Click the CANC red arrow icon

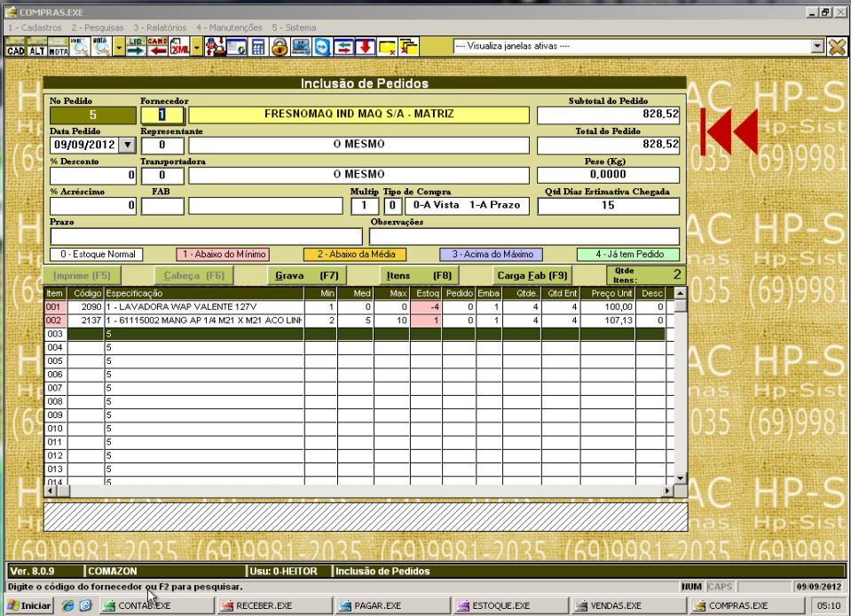(157, 47)
